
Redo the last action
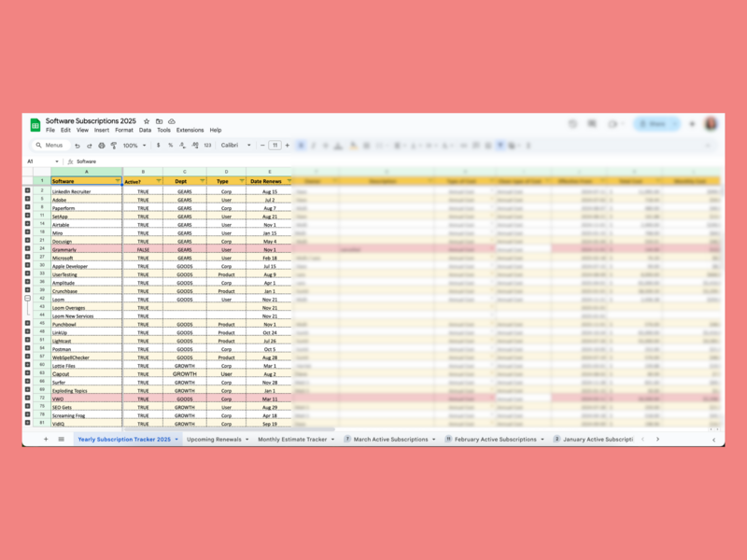(89, 146)
